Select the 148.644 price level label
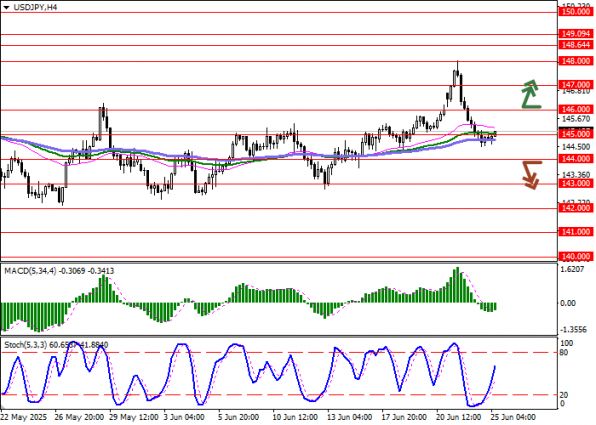596x425 pixels. 575,45
